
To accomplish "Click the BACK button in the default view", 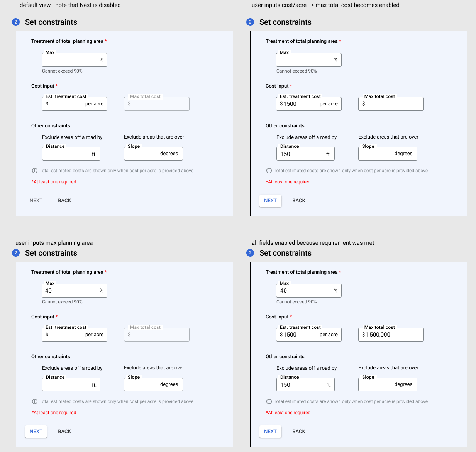I will pos(64,200).
